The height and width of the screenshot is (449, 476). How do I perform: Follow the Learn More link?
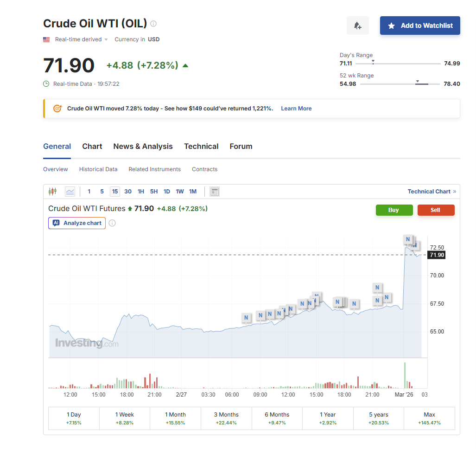296,109
